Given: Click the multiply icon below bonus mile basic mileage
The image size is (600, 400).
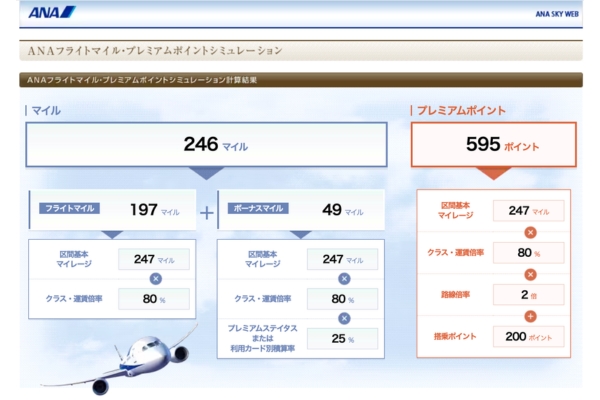Looking at the screenshot, I should coord(344,279).
